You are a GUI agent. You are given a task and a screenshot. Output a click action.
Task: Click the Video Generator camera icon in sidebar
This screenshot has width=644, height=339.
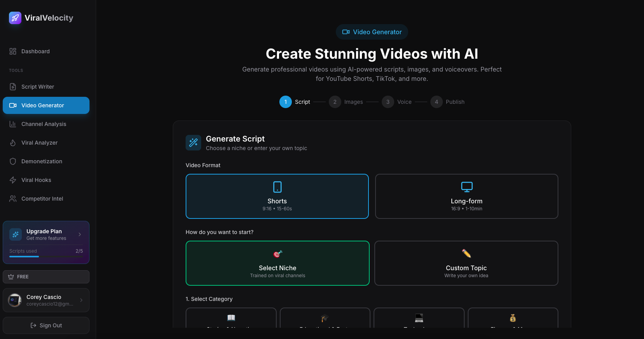tap(13, 105)
